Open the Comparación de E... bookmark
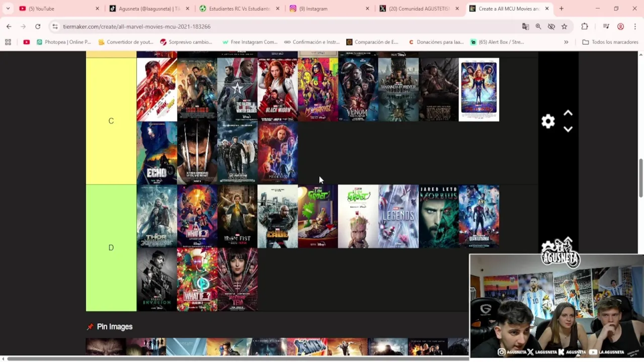The image size is (644, 362). tap(372, 42)
